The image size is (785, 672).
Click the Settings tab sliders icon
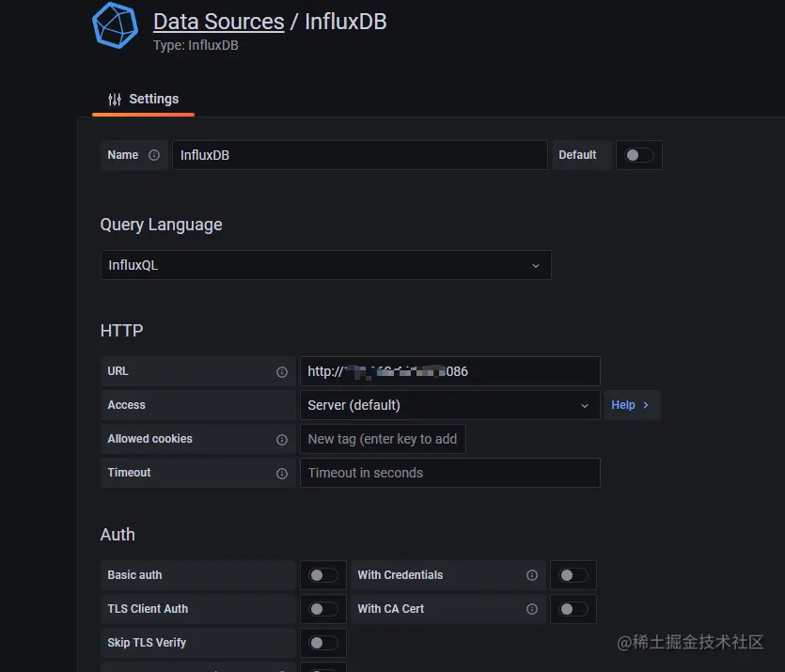115,100
